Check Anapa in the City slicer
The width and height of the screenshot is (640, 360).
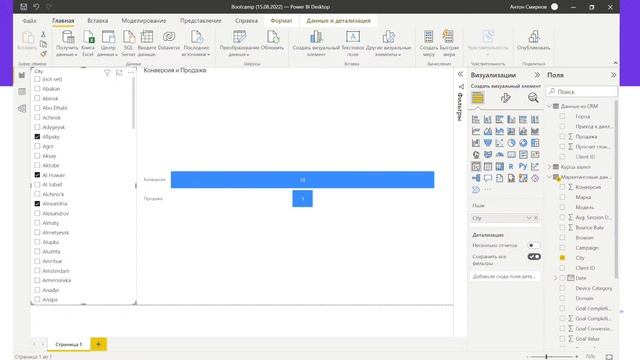pyautogui.click(x=37, y=299)
